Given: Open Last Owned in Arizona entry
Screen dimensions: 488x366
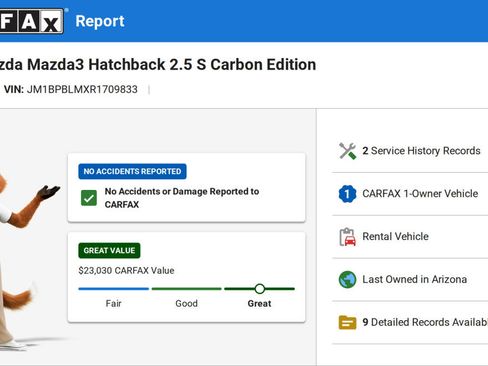Looking at the screenshot, I should [414, 279].
